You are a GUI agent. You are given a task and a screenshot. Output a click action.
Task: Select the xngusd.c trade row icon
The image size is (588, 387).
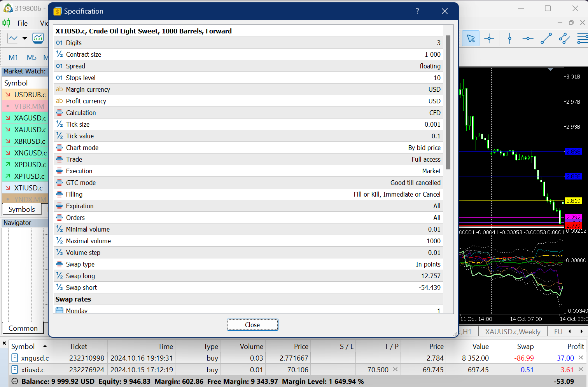click(x=15, y=358)
